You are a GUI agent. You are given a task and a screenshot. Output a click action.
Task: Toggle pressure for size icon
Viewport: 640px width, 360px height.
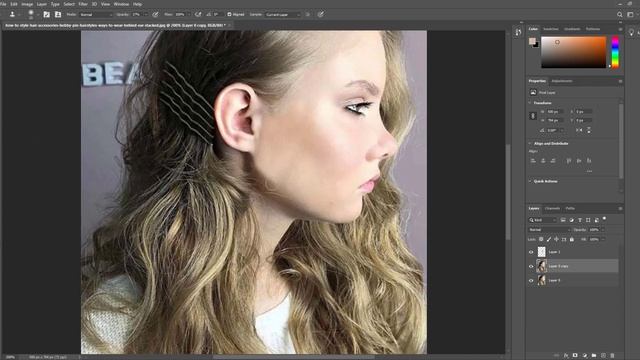[321, 14]
